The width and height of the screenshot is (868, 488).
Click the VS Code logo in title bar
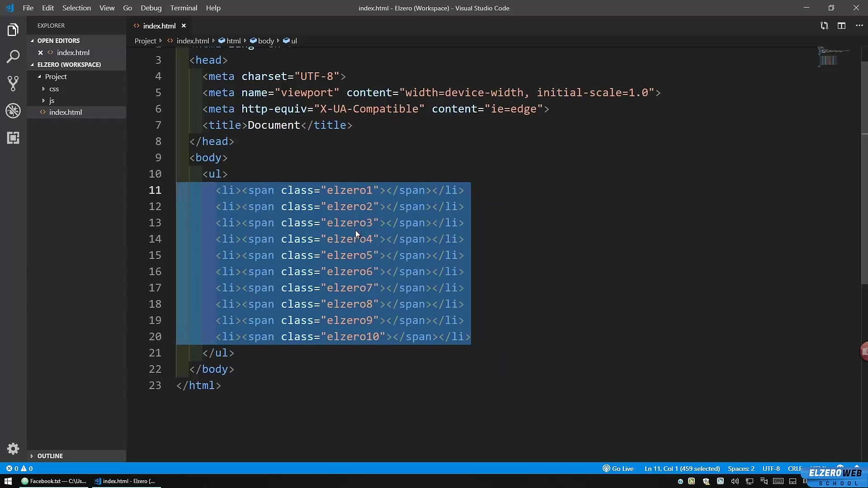[9, 8]
